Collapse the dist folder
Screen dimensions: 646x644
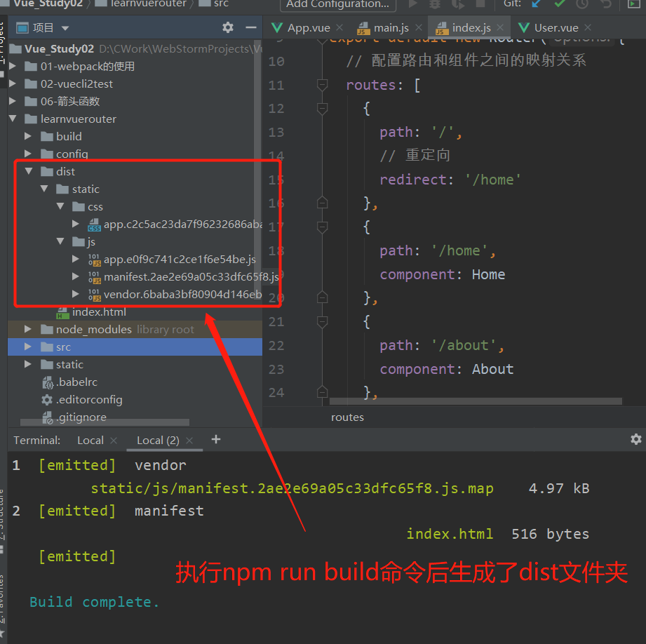point(29,171)
